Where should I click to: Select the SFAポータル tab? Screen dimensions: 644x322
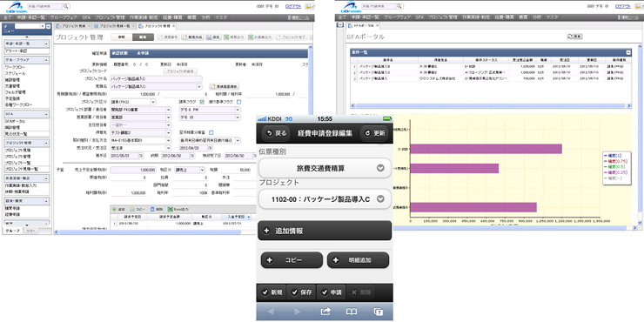pos(364,26)
